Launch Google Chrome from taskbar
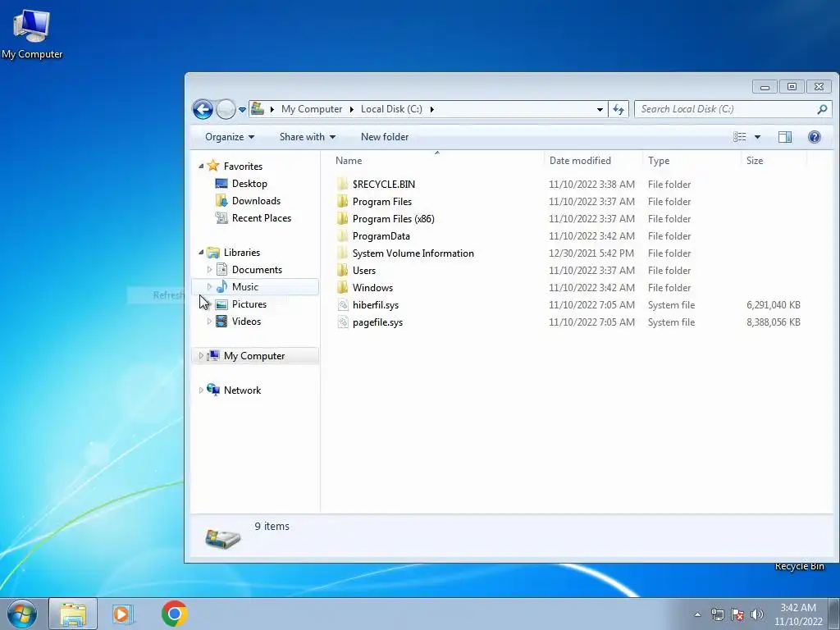This screenshot has width=840, height=630. 174,614
